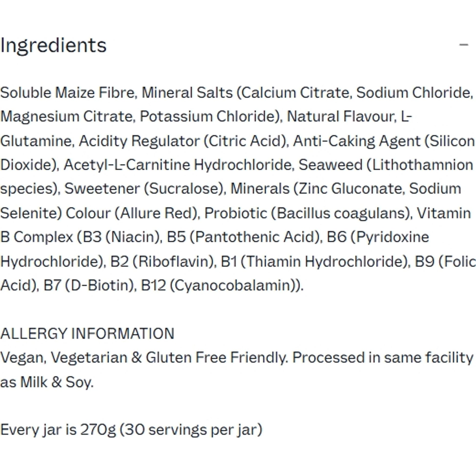Click the '30 servings per jar' text

tap(191, 430)
